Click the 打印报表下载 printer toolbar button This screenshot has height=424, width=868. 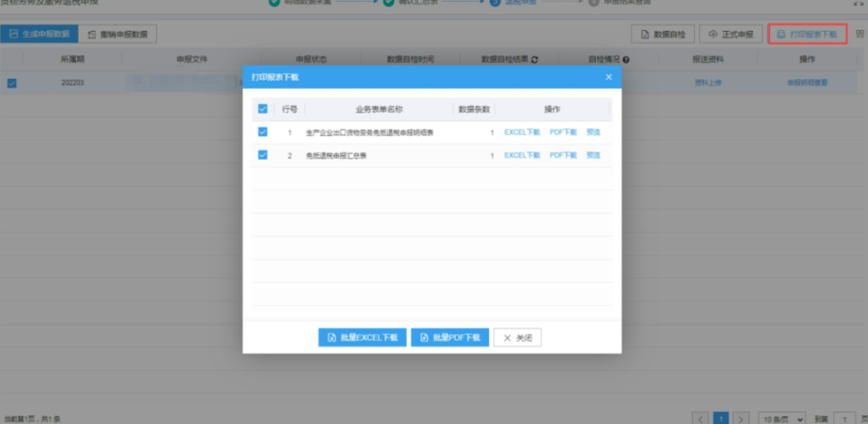807,34
